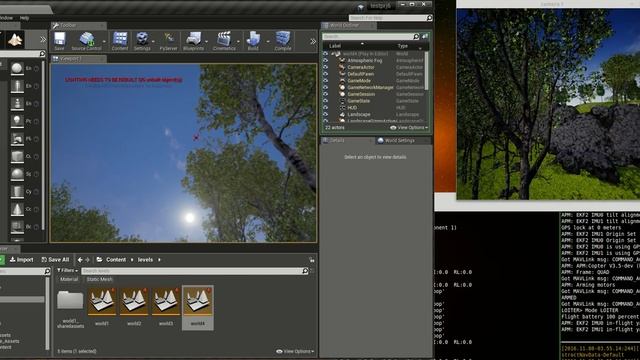Expand the Settings dropdown arrow

coord(153,42)
